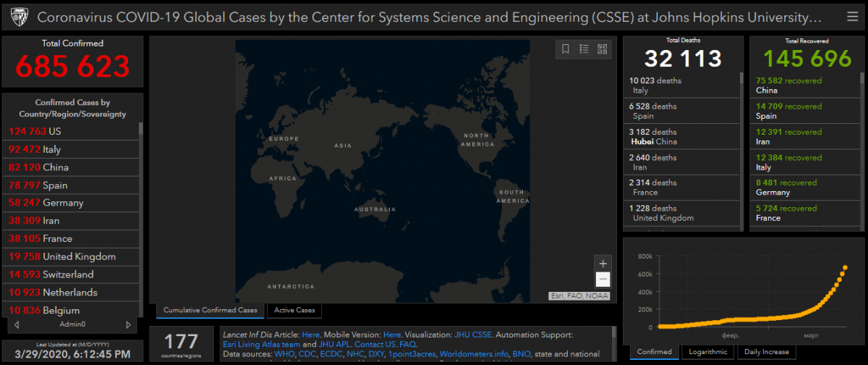Open the Worldometers.info link
Image resolution: width=868 pixels, height=365 pixels.
tap(474, 353)
